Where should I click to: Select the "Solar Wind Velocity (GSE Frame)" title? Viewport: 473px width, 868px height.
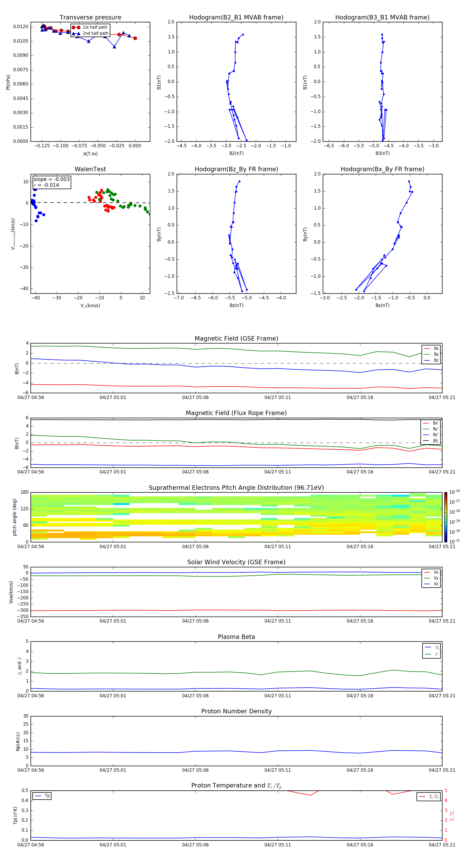(x=236, y=562)
